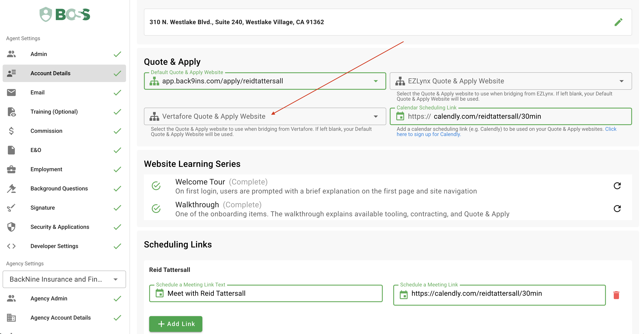644x334 pixels.
Task: Open the Background Questions settings page
Action: click(59, 189)
